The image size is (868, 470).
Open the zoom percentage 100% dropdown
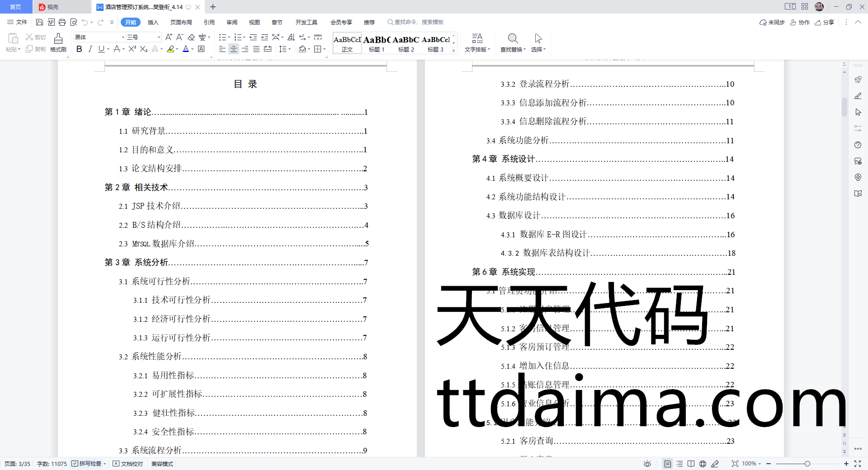click(x=752, y=464)
